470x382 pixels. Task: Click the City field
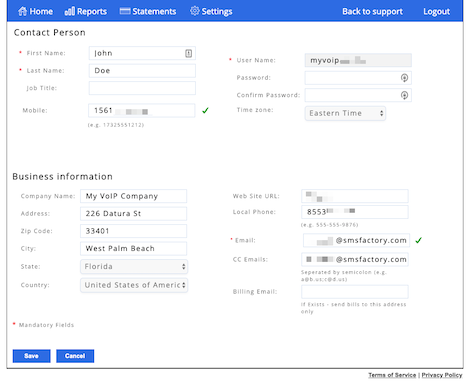coord(134,249)
